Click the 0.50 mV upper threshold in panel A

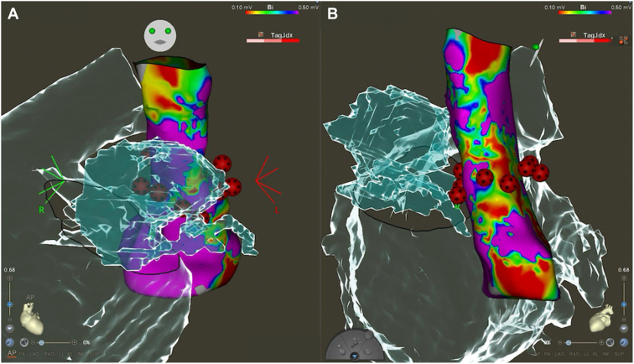point(309,8)
